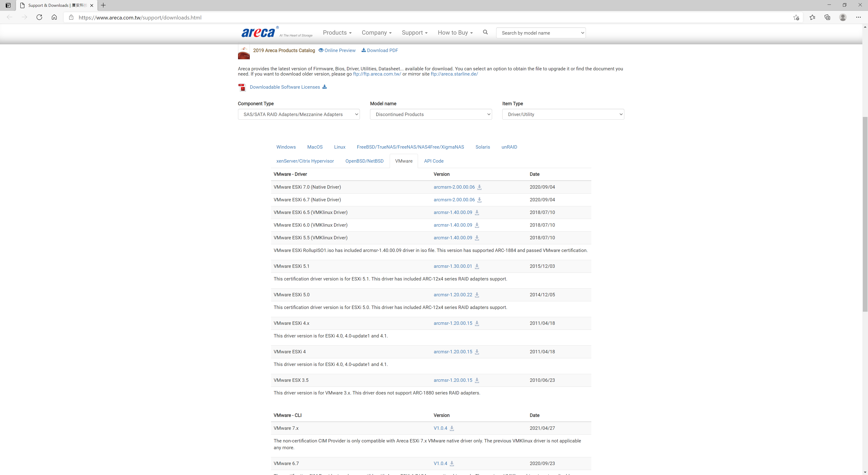Open catalog Online Preview link
The height and width of the screenshot is (475, 868).
[x=337, y=50]
